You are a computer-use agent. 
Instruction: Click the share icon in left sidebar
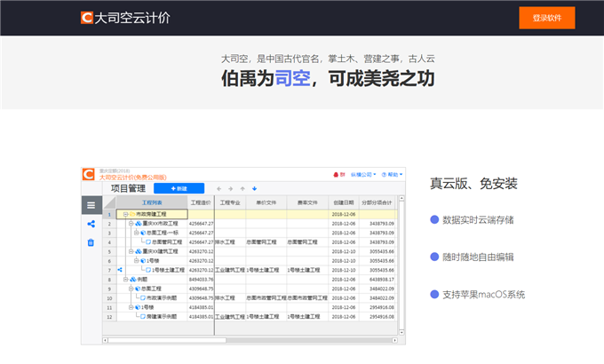91,222
